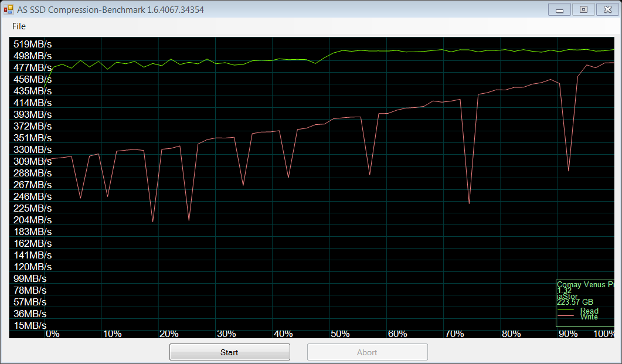Image resolution: width=622 pixels, height=364 pixels.
Task: Click the 40% compression axis label
Action: pos(283,334)
